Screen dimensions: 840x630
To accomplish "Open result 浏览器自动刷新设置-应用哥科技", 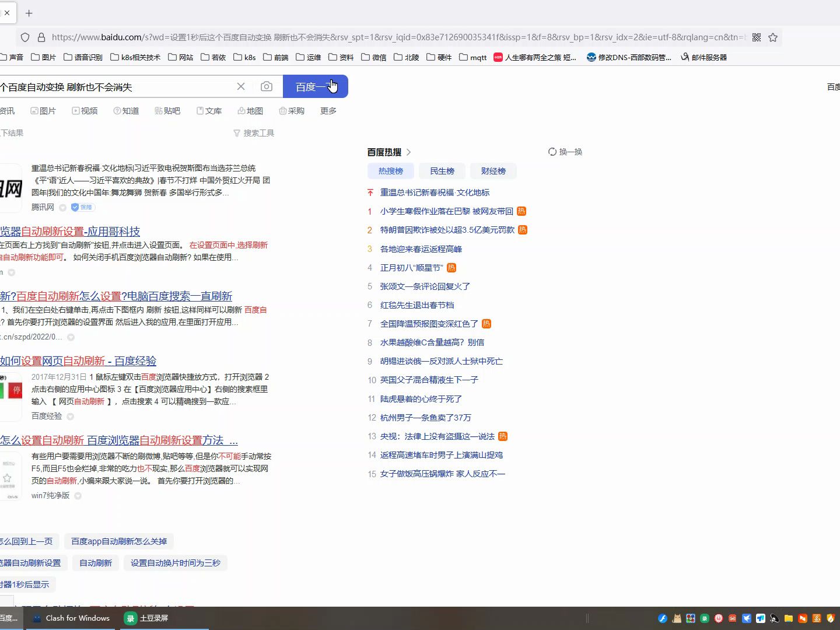I will pos(70,232).
